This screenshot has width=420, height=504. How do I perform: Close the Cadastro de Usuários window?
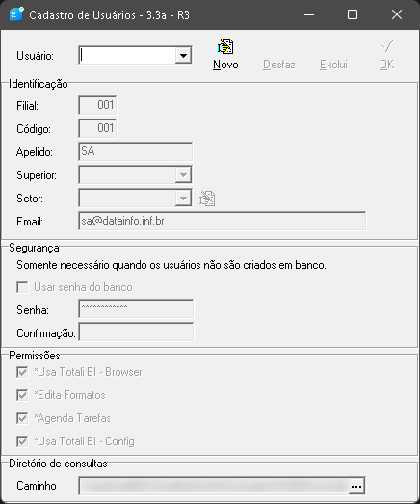click(397, 14)
